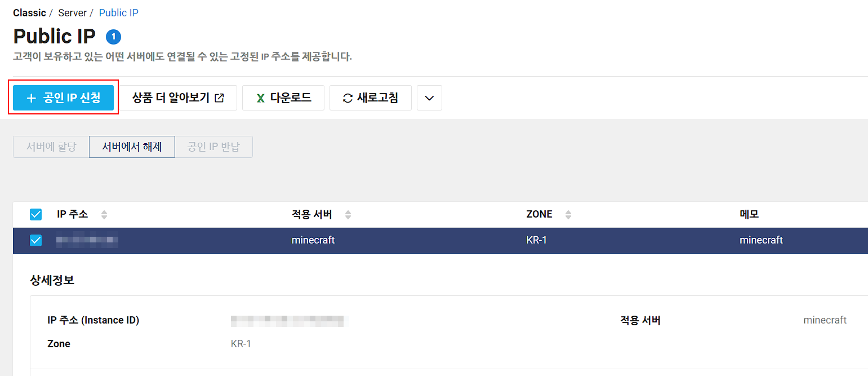Go to Server in the breadcrumb
The width and height of the screenshot is (868, 376).
[72, 13]
